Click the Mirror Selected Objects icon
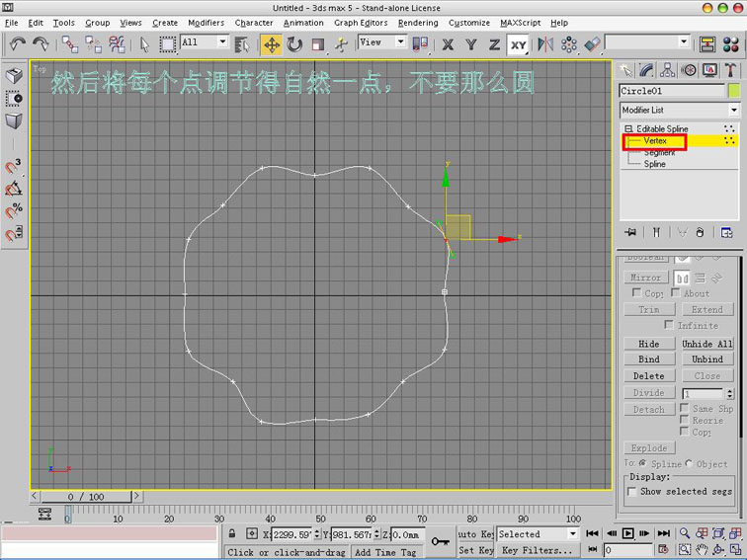 click(x=545, y=44)
